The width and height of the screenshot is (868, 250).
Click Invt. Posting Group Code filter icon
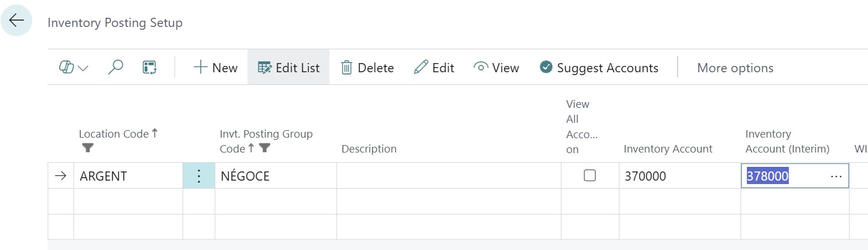tap(264, 148)
